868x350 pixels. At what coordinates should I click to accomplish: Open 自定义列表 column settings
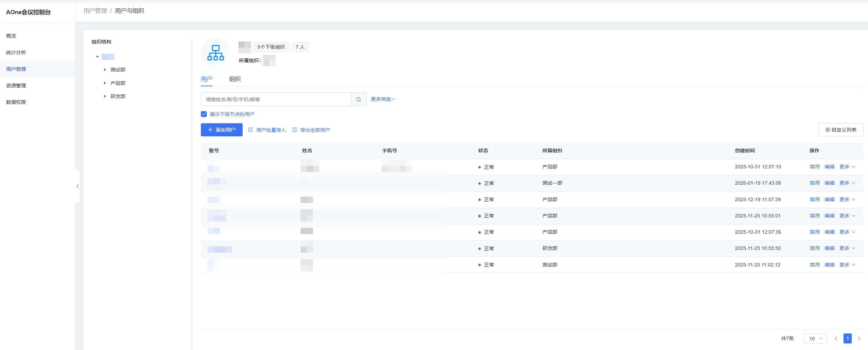coord(840,130)
